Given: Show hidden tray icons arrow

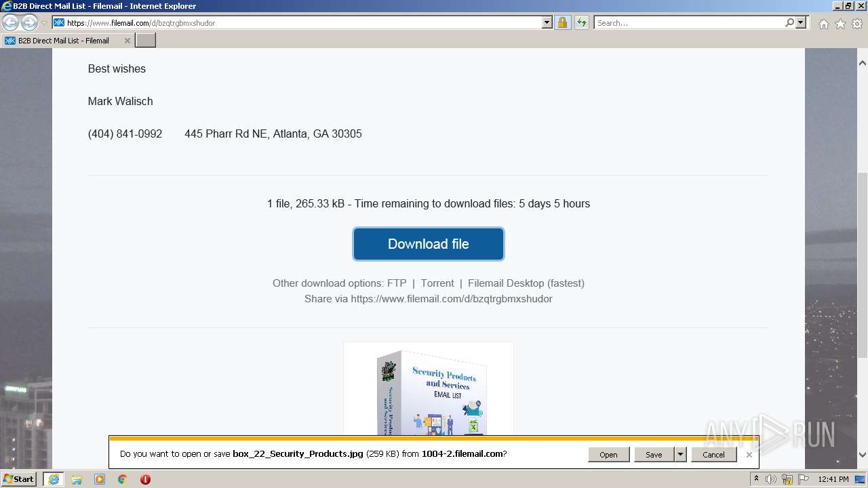Looking at the screenshot, I should pos(756,479).
